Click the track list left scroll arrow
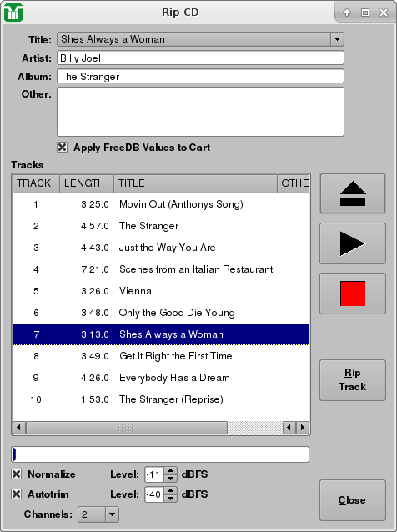Viewport: 397px width, 532px height. (19, 427)
